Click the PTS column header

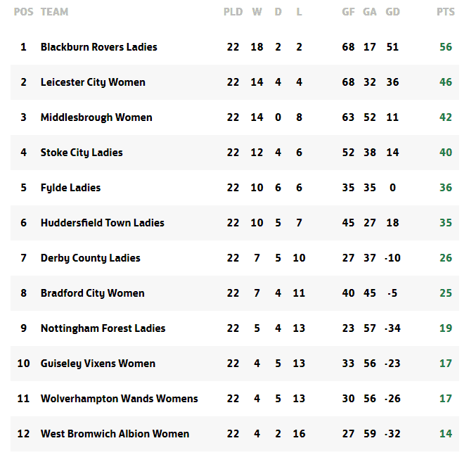[x=445, y=12]
